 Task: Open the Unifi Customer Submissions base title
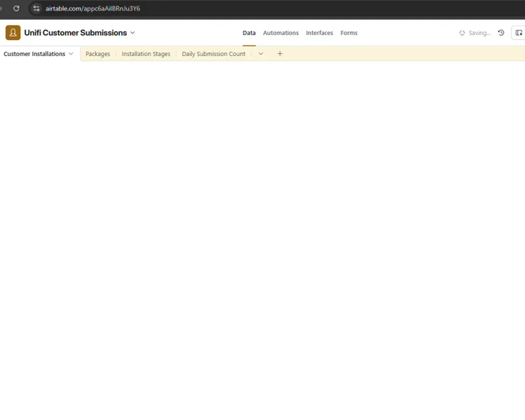point(75,33)
